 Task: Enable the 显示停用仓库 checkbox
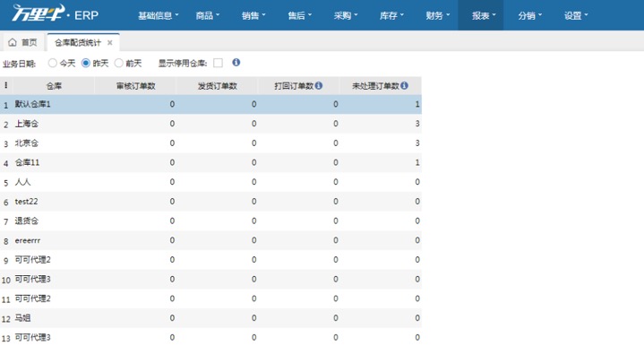pyautogui.click(x=218, y=63)
